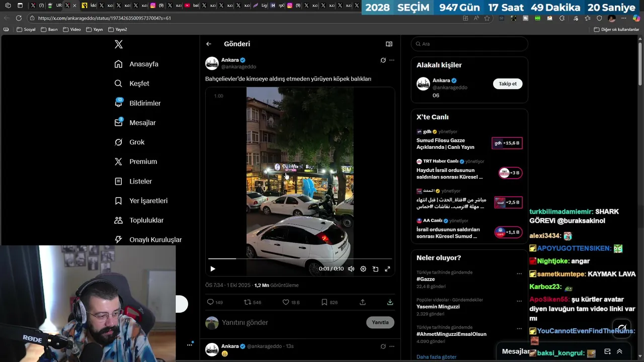Enter fullscreen on the video player

[387, 269]
